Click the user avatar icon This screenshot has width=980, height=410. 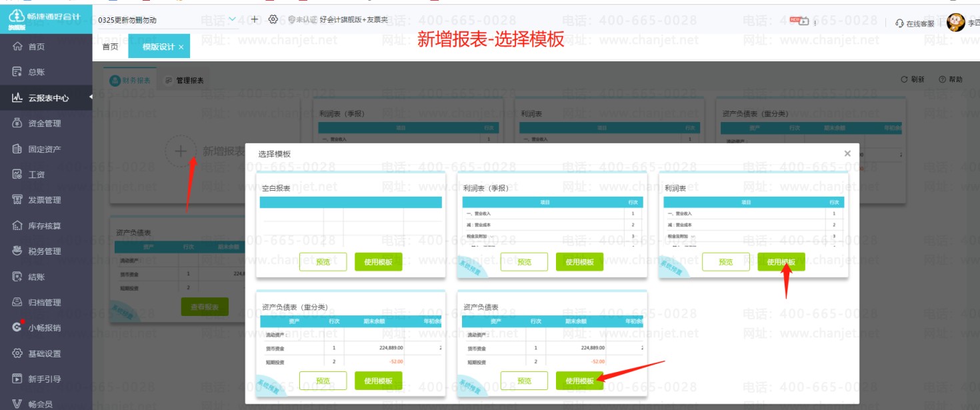(x=955, y=23)
